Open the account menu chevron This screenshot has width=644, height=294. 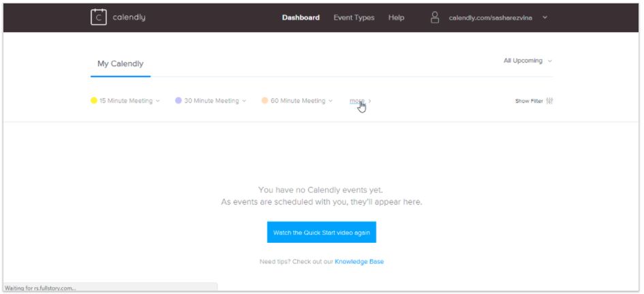(545, 18)
